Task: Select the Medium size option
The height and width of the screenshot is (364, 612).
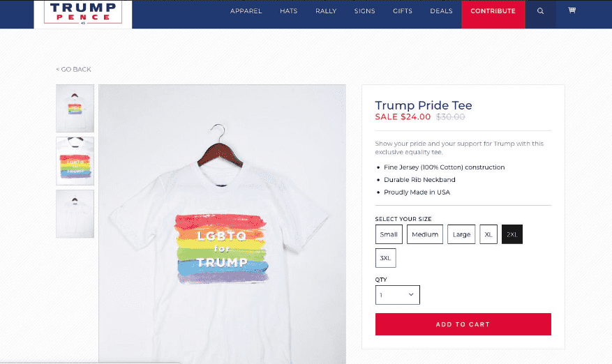Action: coord(425,234)
